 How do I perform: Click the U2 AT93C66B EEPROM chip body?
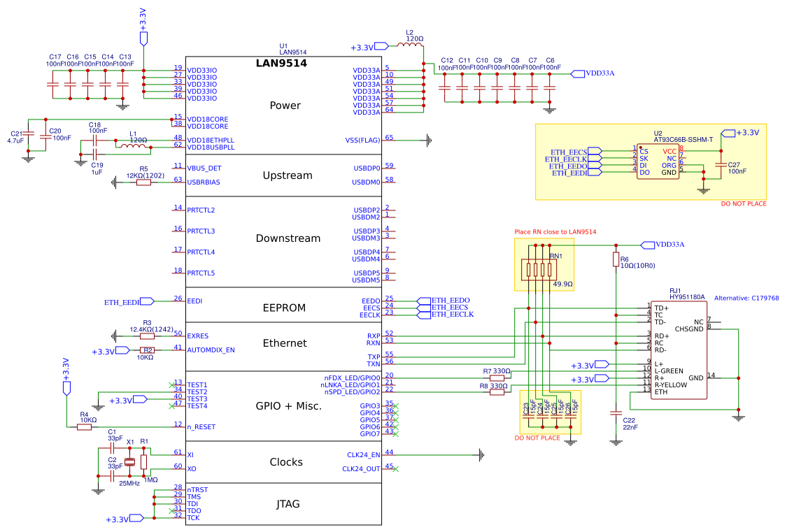(x=658, y=161)
